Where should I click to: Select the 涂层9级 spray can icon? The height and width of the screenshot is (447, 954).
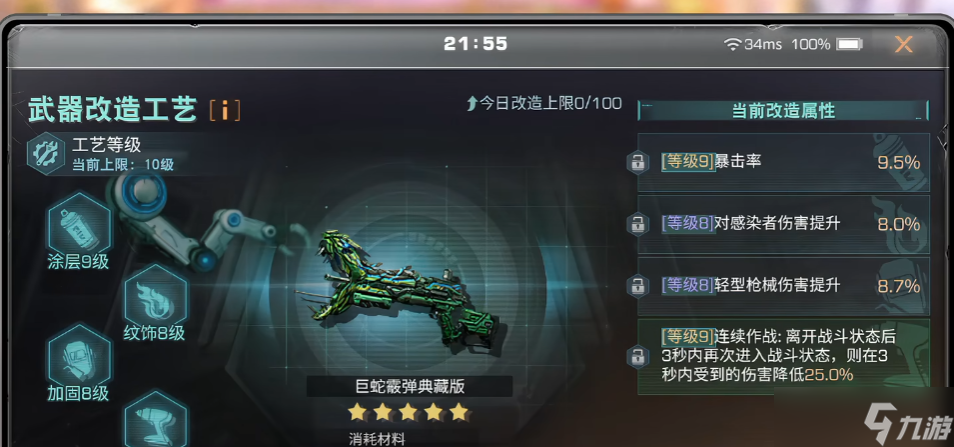tap(80, 223)
